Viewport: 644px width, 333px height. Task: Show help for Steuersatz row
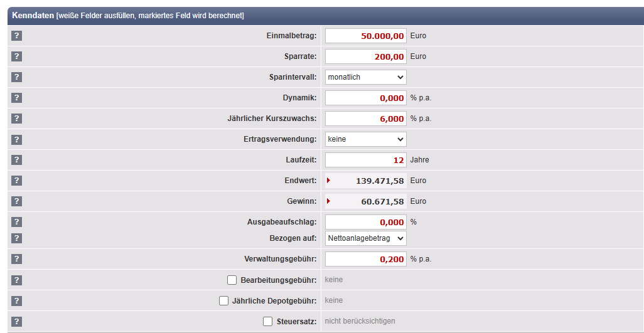[x=16, y=321]
